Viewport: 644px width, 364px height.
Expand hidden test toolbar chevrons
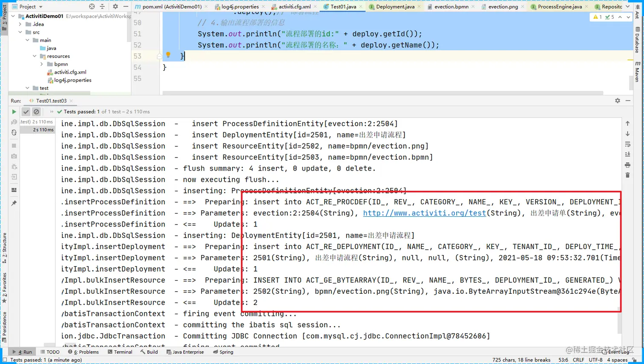click(52, 112)
